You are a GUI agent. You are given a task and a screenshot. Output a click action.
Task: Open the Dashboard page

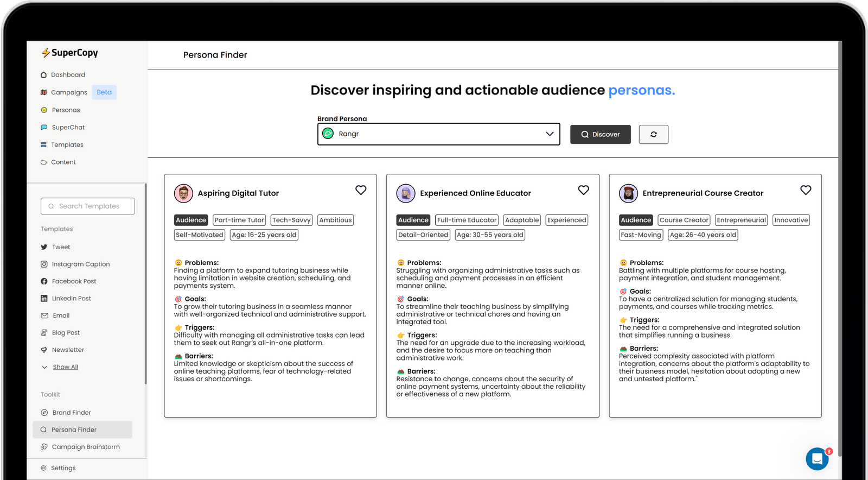click(68, 75)
